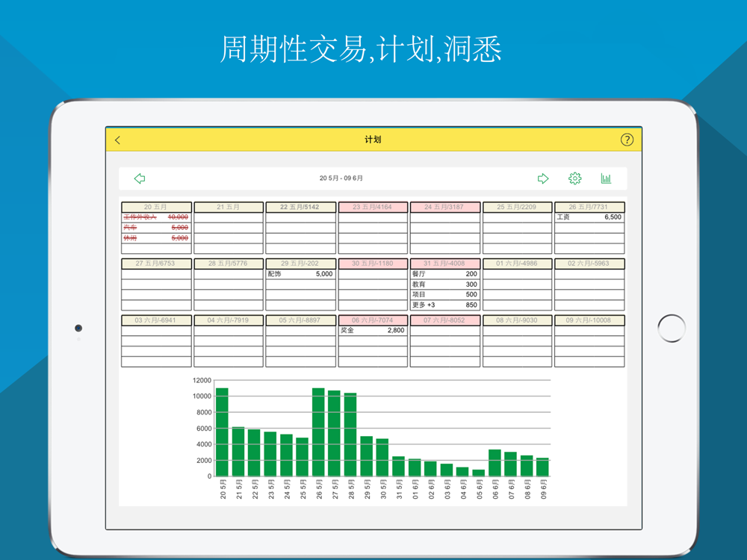747x560 pixels.
Task: Open plan settings gear icon
Action: [575, 178]
